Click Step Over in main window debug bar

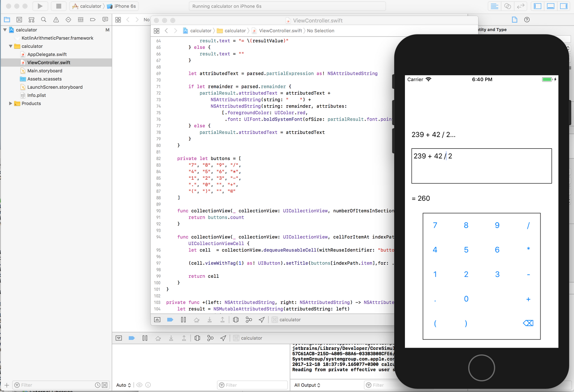pyautogui.click(x=158, y=338)
